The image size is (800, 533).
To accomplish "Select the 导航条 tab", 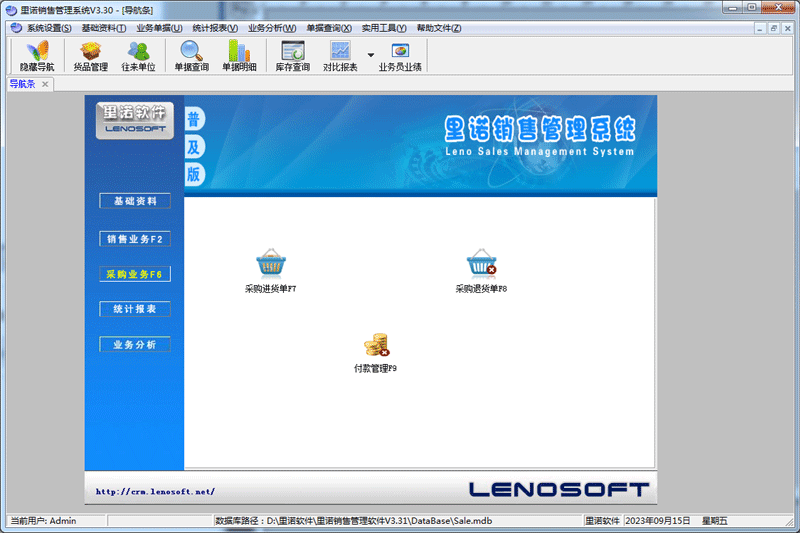I will (x=22, y=84).
